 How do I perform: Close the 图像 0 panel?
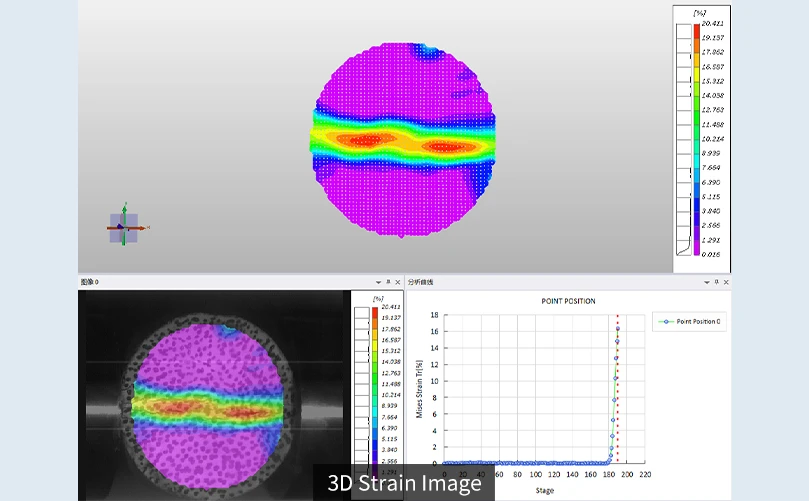[398, 282]
